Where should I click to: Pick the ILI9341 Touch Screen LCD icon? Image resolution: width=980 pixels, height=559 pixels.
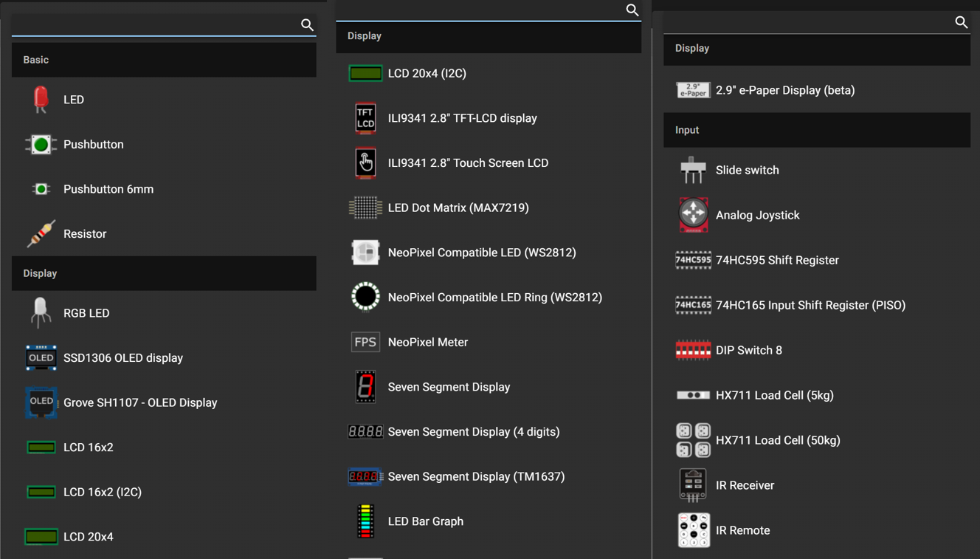click(x=365, y=163)
